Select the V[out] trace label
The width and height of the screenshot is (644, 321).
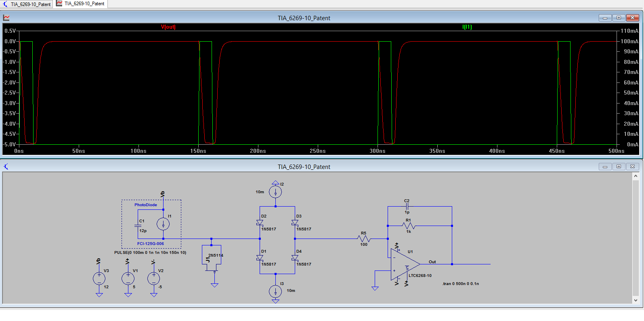pos(168,27)
